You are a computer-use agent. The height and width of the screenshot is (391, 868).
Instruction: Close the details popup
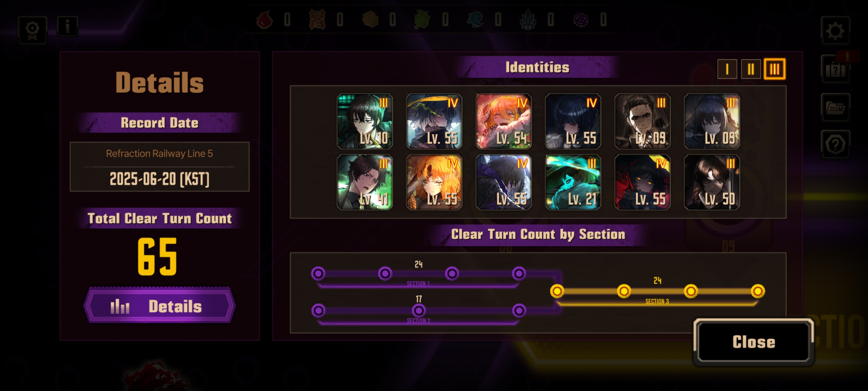tap(754, 342)
